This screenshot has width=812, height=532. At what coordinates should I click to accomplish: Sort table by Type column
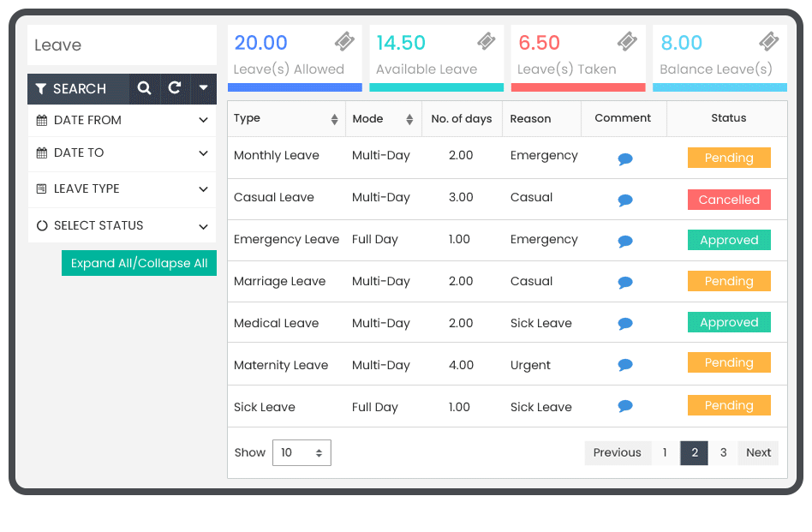[334, 120]
